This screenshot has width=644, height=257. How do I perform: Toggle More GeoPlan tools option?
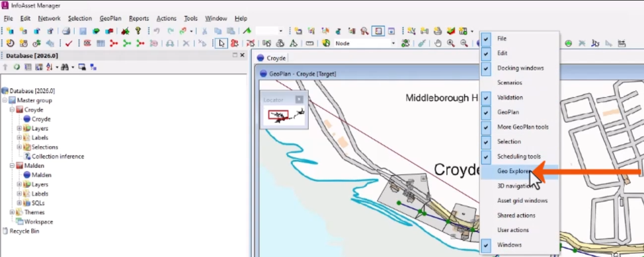click(x=520, y=127)
